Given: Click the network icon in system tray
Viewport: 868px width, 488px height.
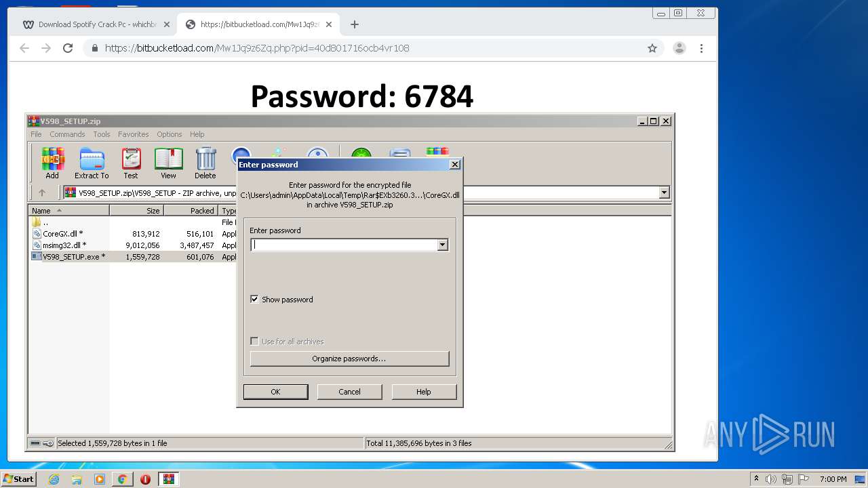Looking at the screenshot, I should [x=787, y=479].
